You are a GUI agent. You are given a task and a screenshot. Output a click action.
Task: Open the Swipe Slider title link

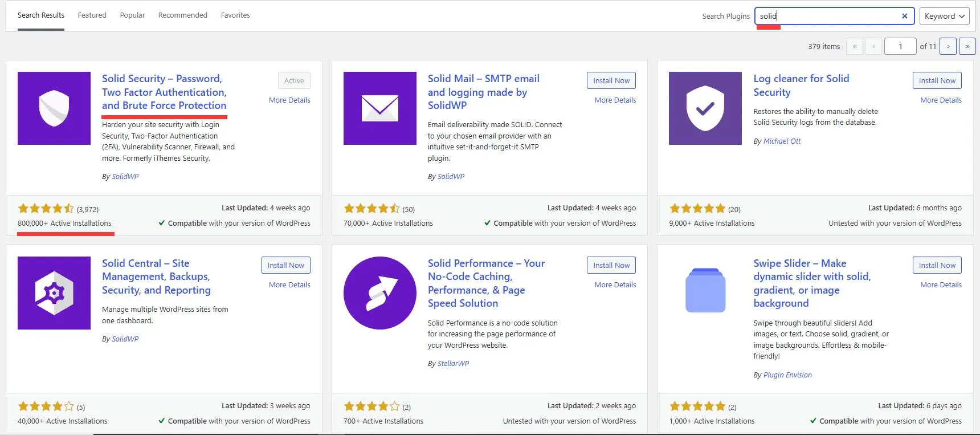pyautogui.click(x=812, y=283)
